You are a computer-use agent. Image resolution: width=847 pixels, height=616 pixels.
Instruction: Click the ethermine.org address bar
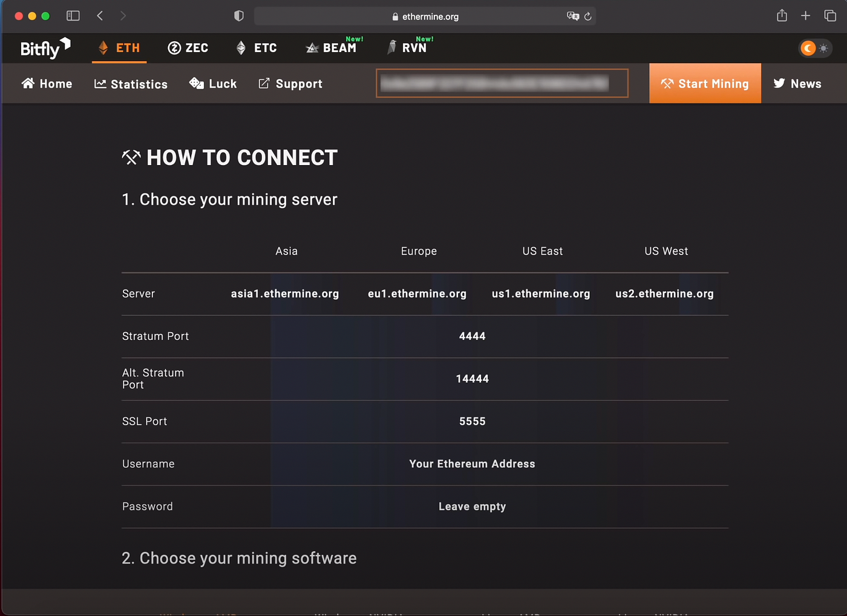(x=425, y=16)
